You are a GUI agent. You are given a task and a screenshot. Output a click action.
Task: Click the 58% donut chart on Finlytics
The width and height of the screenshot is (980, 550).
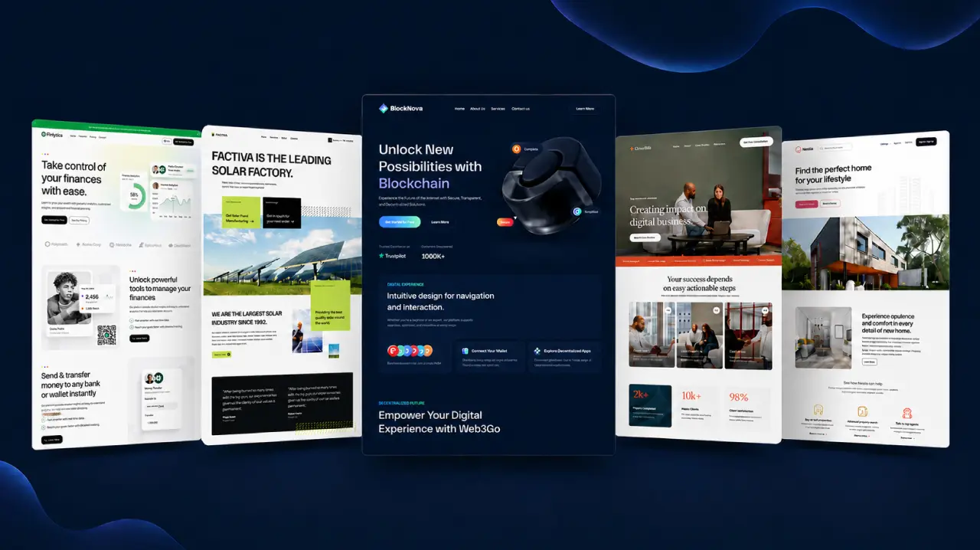pos(134,195)
